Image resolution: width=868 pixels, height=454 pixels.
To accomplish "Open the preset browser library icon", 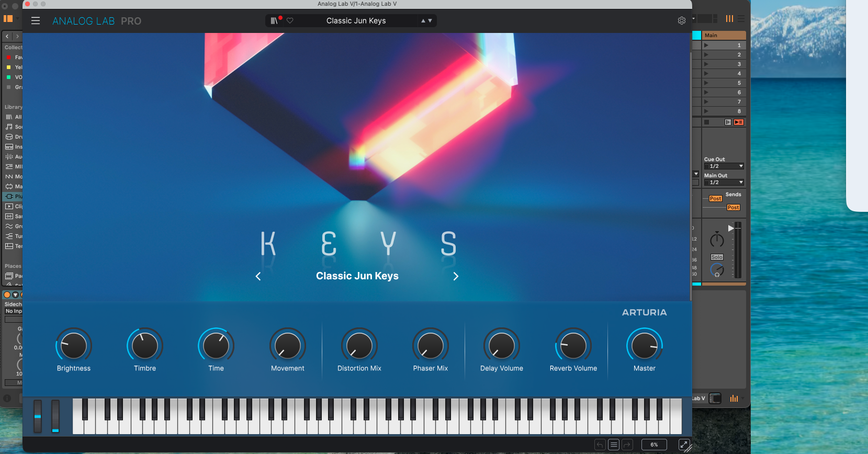I will click(x=274, y=21).
